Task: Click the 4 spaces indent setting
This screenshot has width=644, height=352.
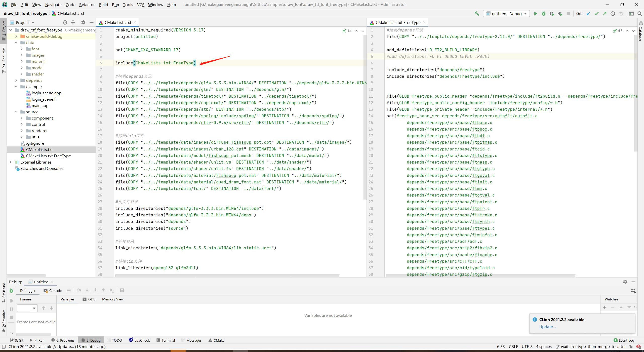Action: (544, 346)
